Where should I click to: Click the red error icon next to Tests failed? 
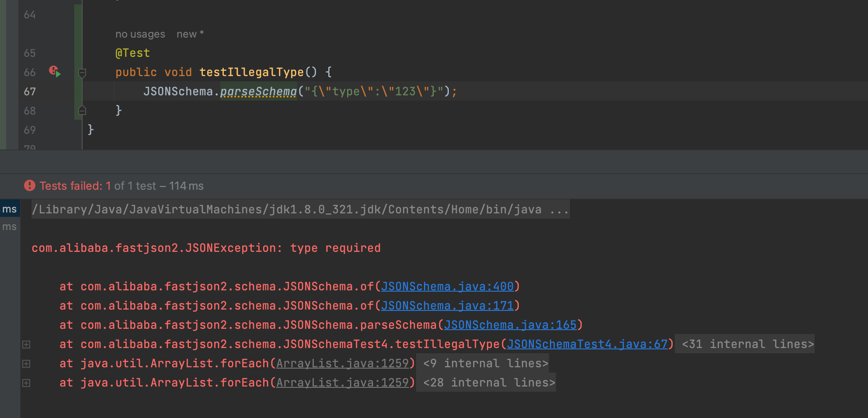click(x=29, y=185)
